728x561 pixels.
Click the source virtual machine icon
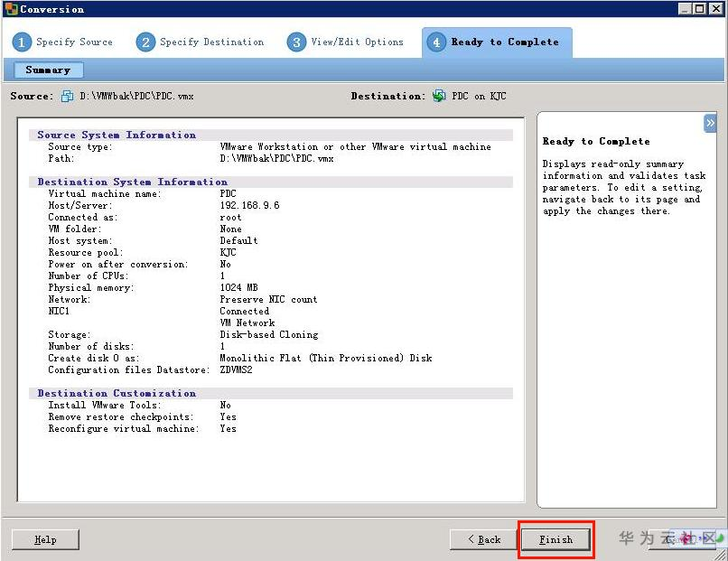pyautogui.click(x=68, y=96)
